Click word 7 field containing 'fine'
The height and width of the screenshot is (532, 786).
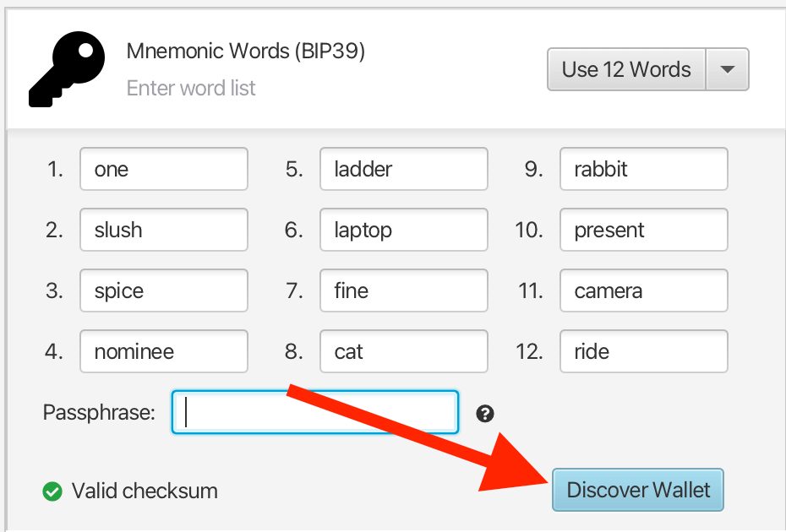pos(403,291)
